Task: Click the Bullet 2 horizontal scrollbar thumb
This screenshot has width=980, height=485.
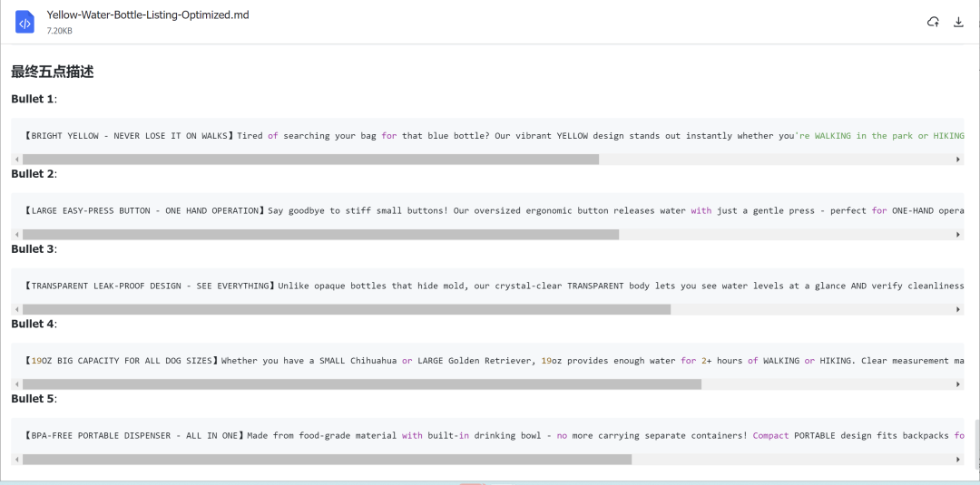Action: tap(320, 235)
